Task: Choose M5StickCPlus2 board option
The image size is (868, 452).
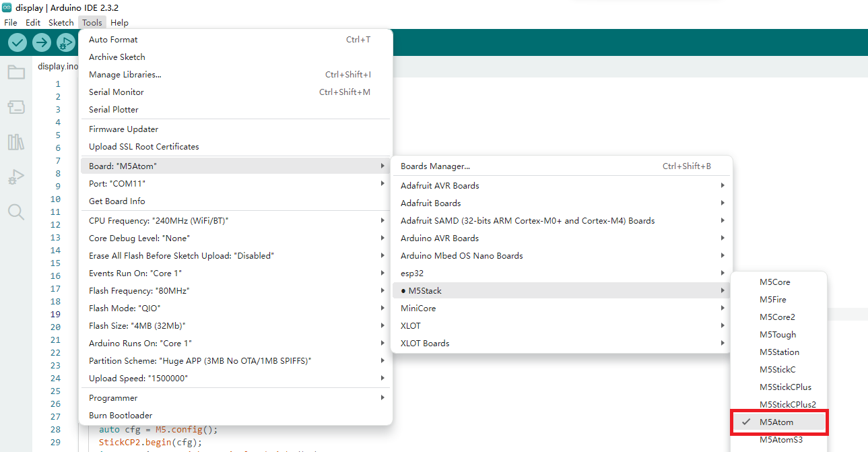Action: [x=787, y=405]
